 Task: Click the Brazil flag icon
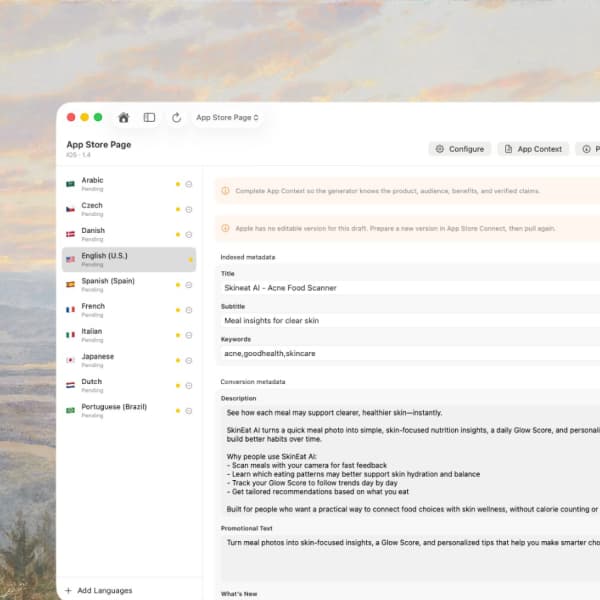(x=70, y=411)
